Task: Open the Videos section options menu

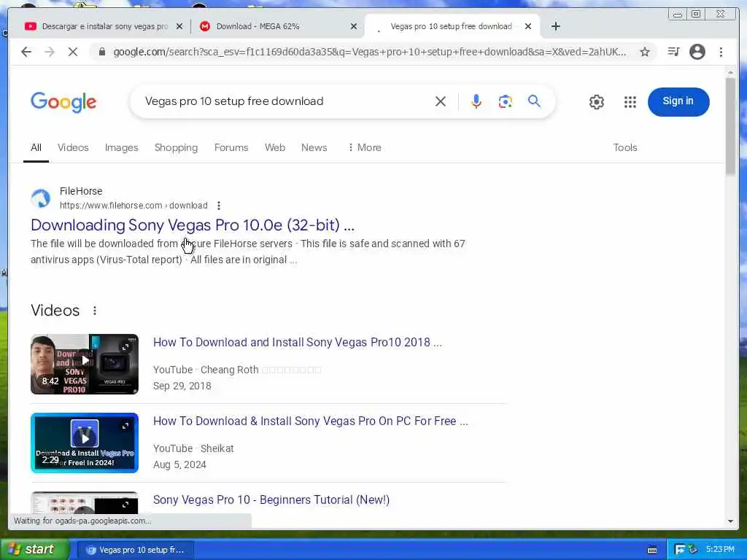Action: click(95, 311)
